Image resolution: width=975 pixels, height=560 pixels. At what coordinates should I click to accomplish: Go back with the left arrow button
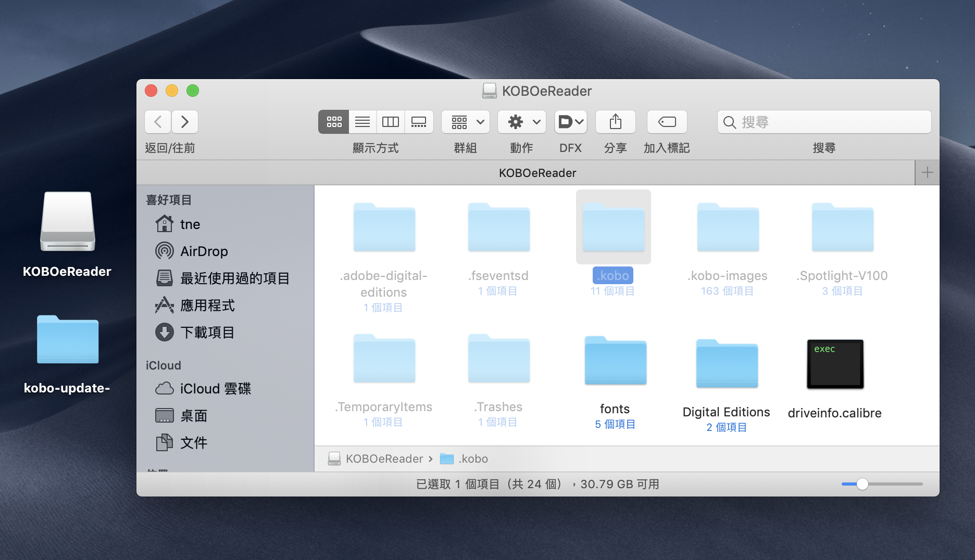tap(158, 122)
